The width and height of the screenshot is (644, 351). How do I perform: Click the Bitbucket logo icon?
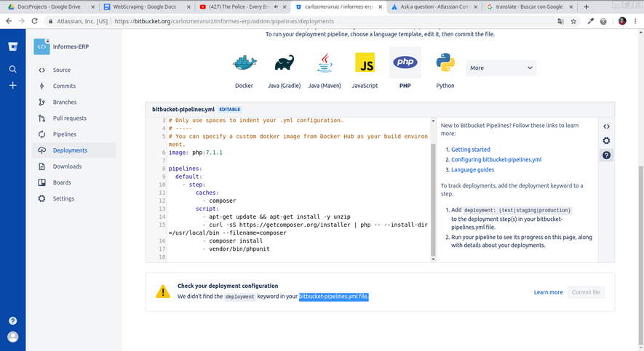click(12, 47)
